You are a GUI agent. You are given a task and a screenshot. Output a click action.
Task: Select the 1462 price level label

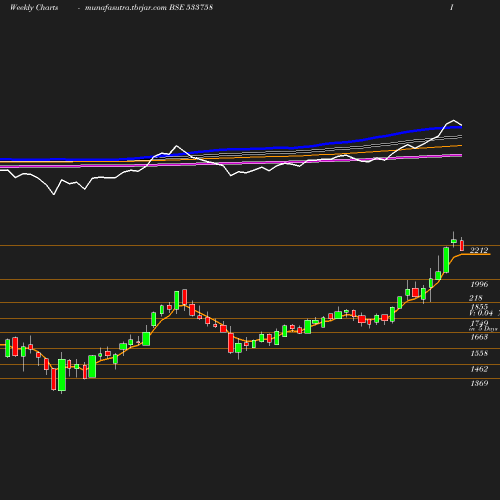tap(479, 369)
